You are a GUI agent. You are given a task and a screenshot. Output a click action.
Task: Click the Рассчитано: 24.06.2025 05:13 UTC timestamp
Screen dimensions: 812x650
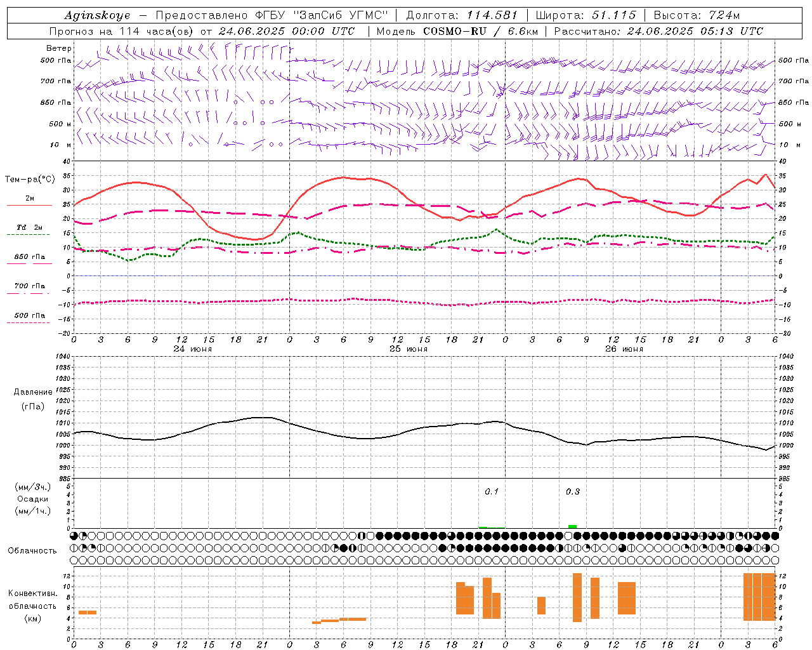click(x=658, y=31)
